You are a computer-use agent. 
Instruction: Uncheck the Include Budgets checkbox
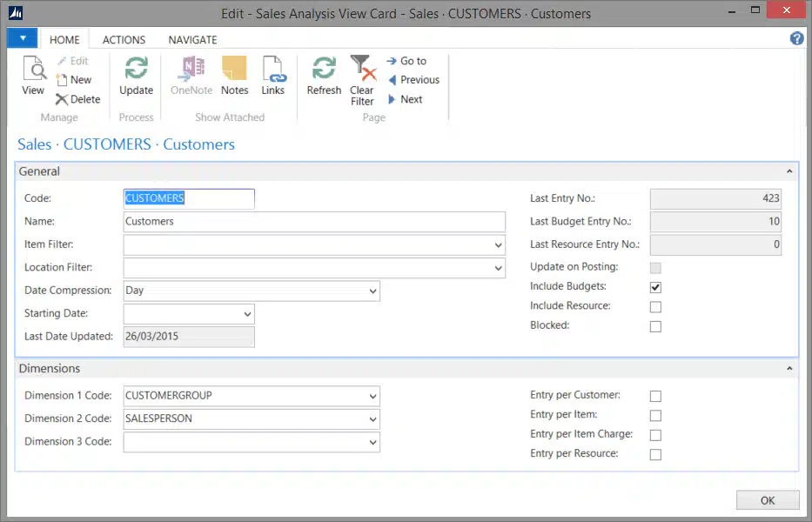pos(655,287)
